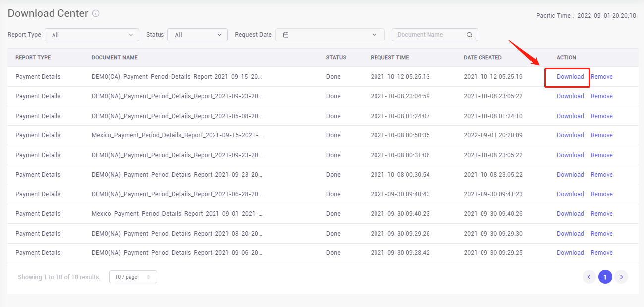Image resolution: width=644 pixels, height=307 pixels.
Task: Remove the Mexico report requested 2021-09-30 09:40:23
Action: tap(602, 214)
